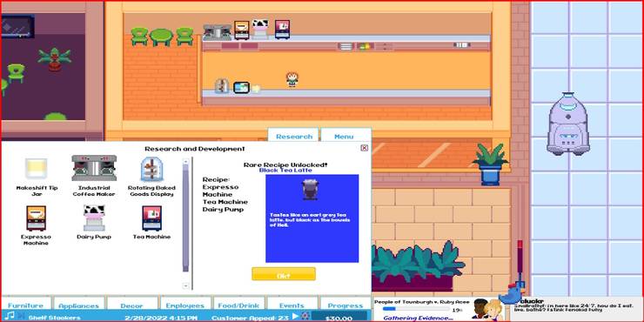Click the Gathering Evidence... status text
This screenshot has height=322, width=644.
418,318
